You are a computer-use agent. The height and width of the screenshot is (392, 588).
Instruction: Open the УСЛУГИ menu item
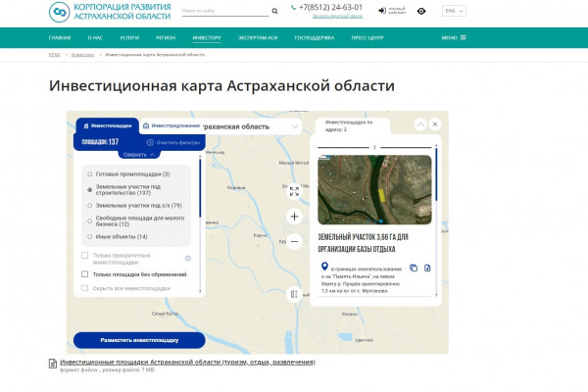pos(129,38)
